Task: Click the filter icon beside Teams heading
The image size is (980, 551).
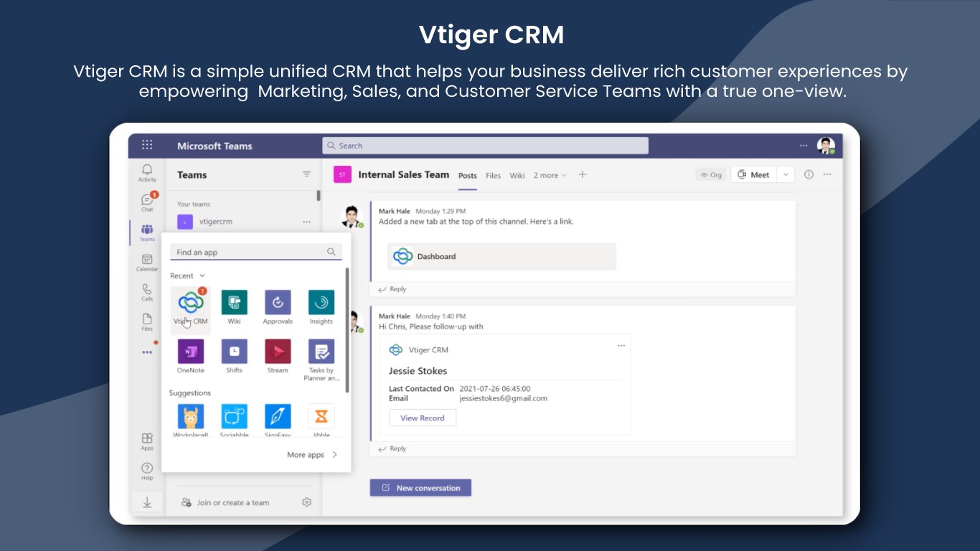Action: [x=307, y=174]
